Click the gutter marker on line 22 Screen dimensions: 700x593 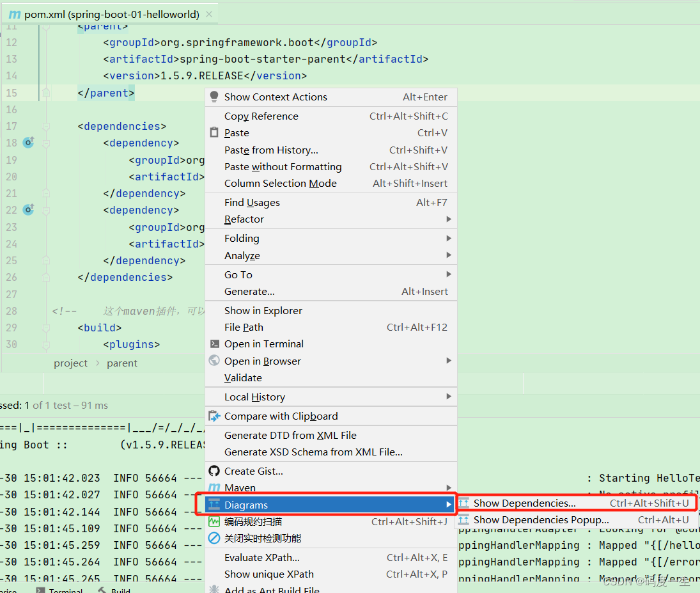click(29, 210)
